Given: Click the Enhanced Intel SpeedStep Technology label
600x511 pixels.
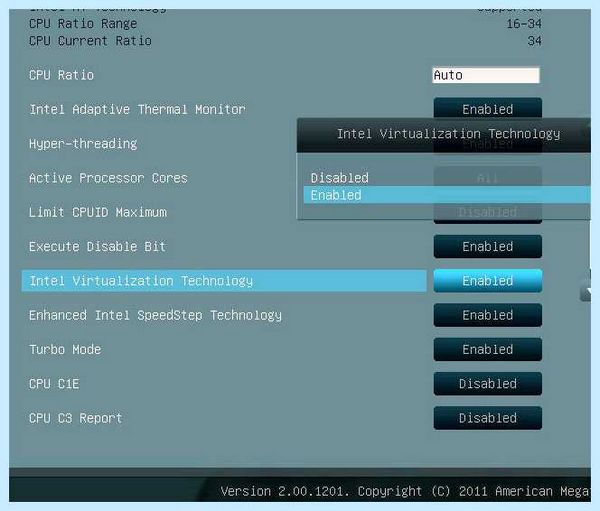Looking at the screenshot, I should pos(155,315).
